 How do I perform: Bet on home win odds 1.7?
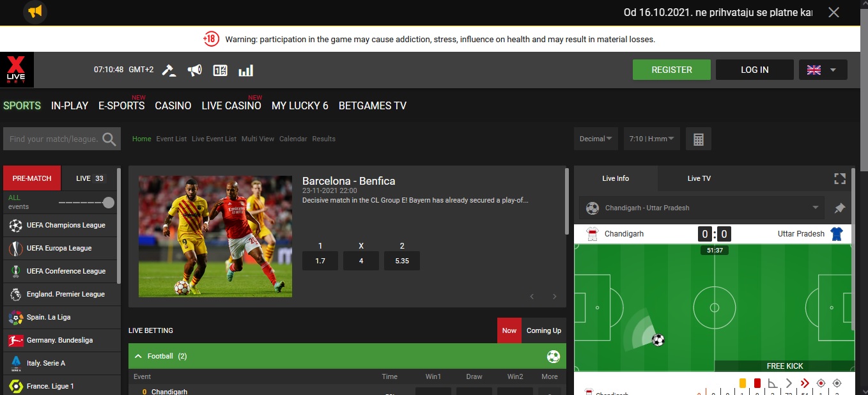point(320,261)
